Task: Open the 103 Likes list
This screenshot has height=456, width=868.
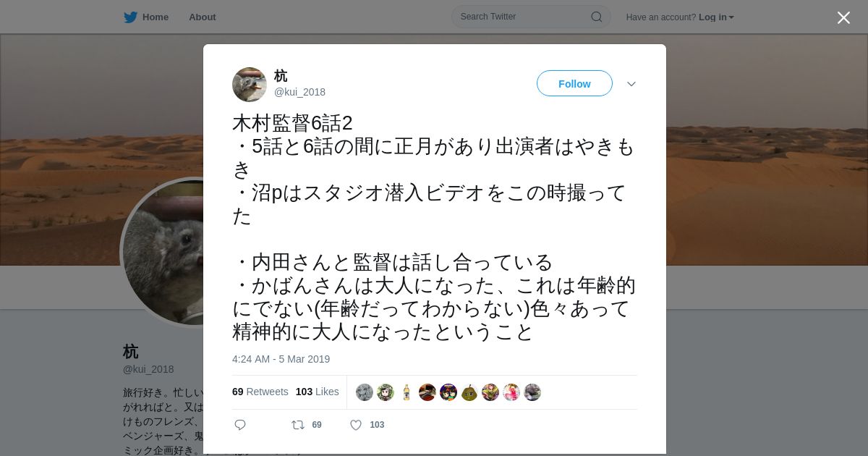Action: click(x=317, y=392)
